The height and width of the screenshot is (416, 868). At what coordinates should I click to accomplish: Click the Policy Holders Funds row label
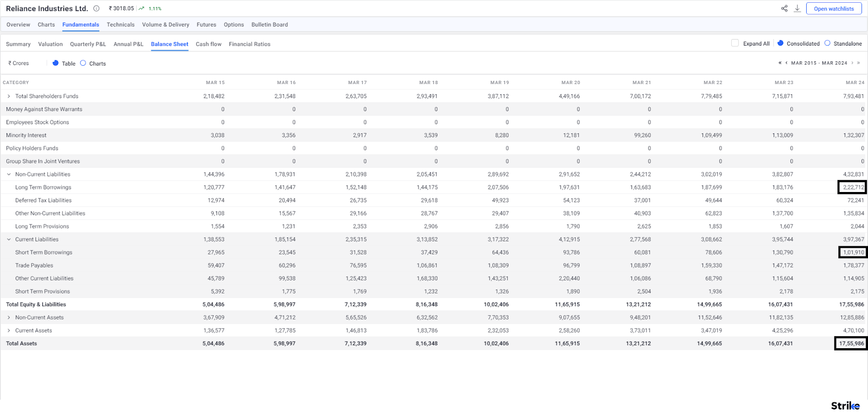tap(32, 148)
